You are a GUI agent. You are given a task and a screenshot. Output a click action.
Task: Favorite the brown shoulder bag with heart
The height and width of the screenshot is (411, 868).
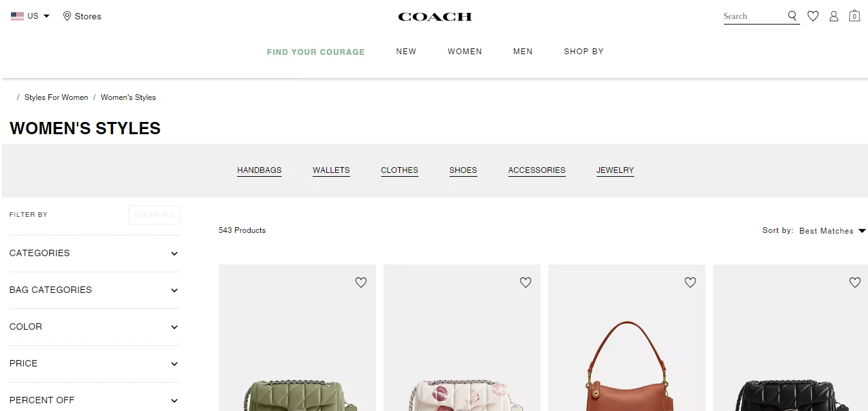coord(690,282)
